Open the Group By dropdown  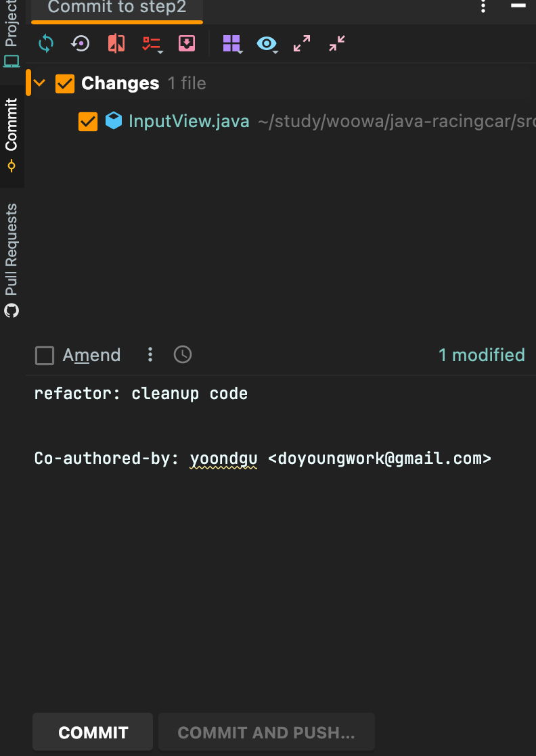232,44
